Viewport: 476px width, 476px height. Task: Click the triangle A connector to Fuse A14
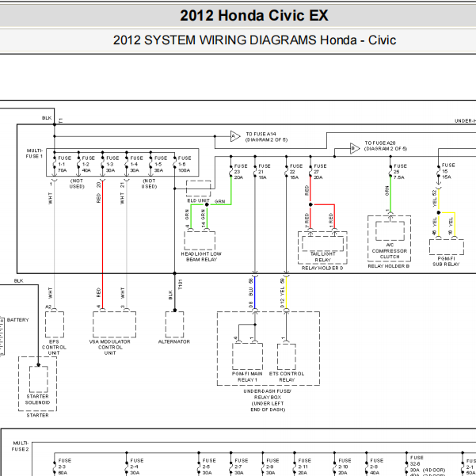tap(235, 136)
